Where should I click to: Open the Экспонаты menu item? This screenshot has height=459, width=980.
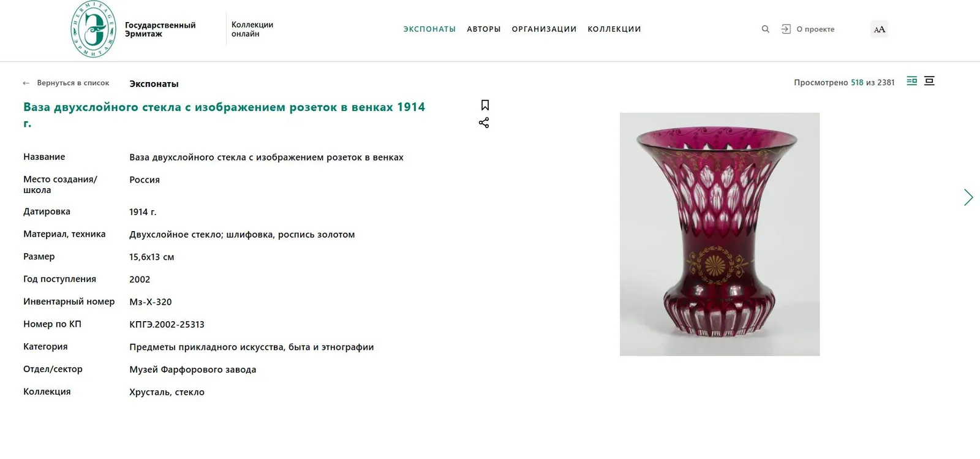[429, 29]
